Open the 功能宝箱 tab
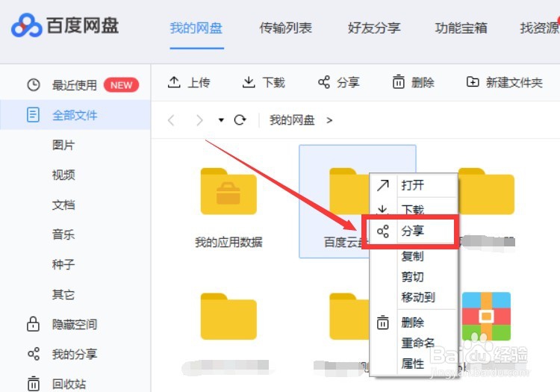Image resolution: width=560 pixels, height=392 pixels. 461,28
